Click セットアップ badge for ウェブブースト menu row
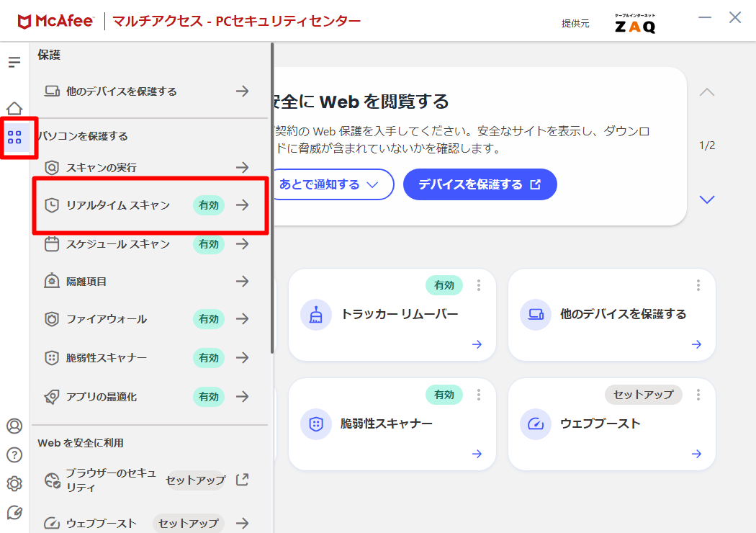Screen dimensions: 756x533 (x=189, y=523)
